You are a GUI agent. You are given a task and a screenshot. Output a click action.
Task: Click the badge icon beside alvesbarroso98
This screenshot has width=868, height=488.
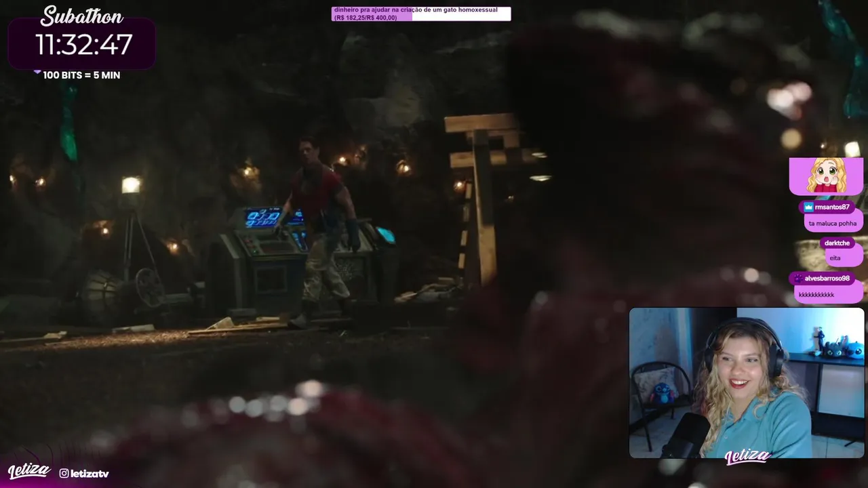[x=797, y=278]
